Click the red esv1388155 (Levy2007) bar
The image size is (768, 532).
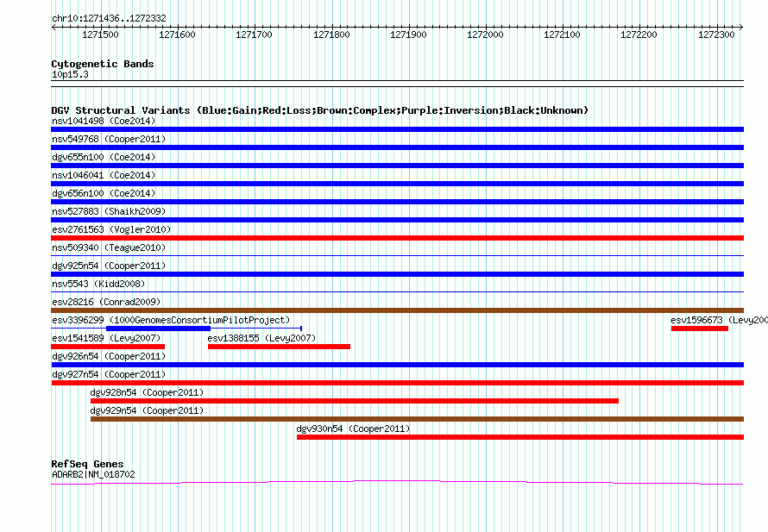pos(280,347)
